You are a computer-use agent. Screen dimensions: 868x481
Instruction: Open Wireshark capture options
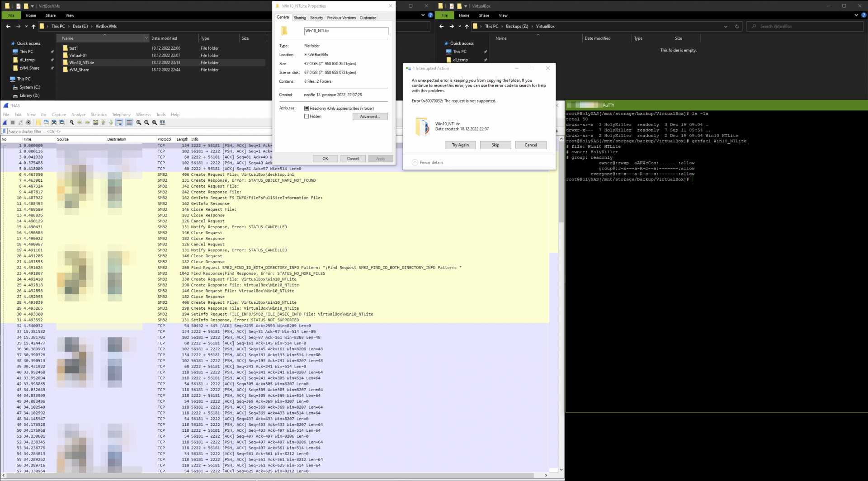point(28,123)
